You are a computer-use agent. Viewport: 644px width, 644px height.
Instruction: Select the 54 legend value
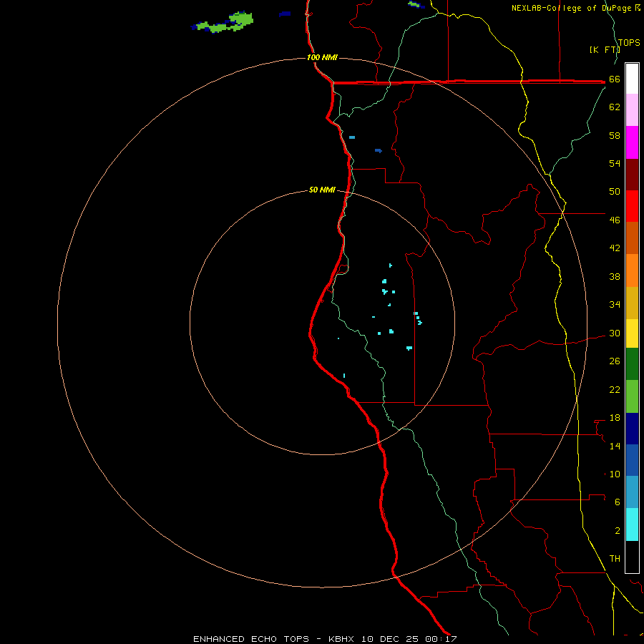[x=615, y=163]
